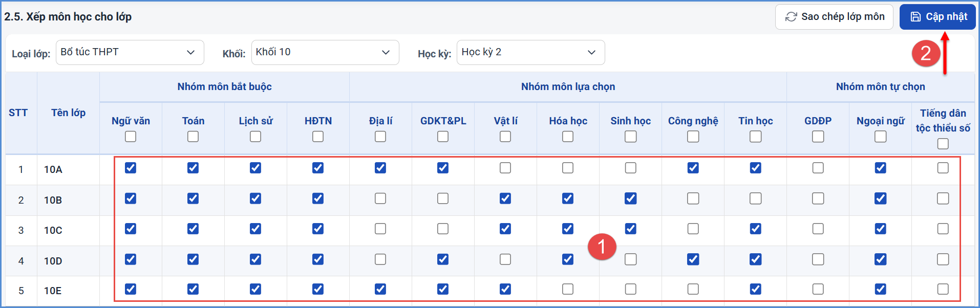Viewport: 980px width, 308px height.
Task: Check the Công nghệ header checkbox
Action: (693, 137)
